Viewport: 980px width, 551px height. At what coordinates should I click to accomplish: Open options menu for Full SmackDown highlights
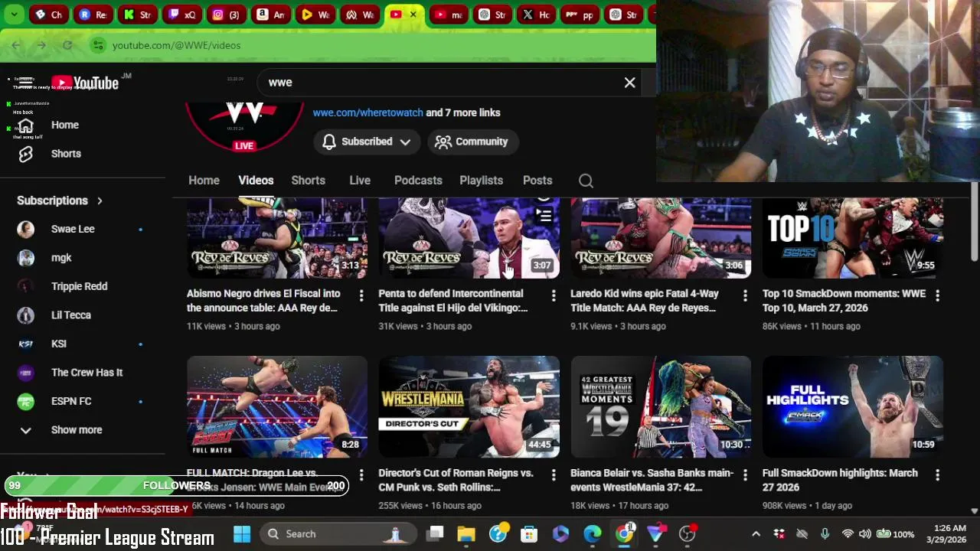pyautogui.click(x=937, y=474)
